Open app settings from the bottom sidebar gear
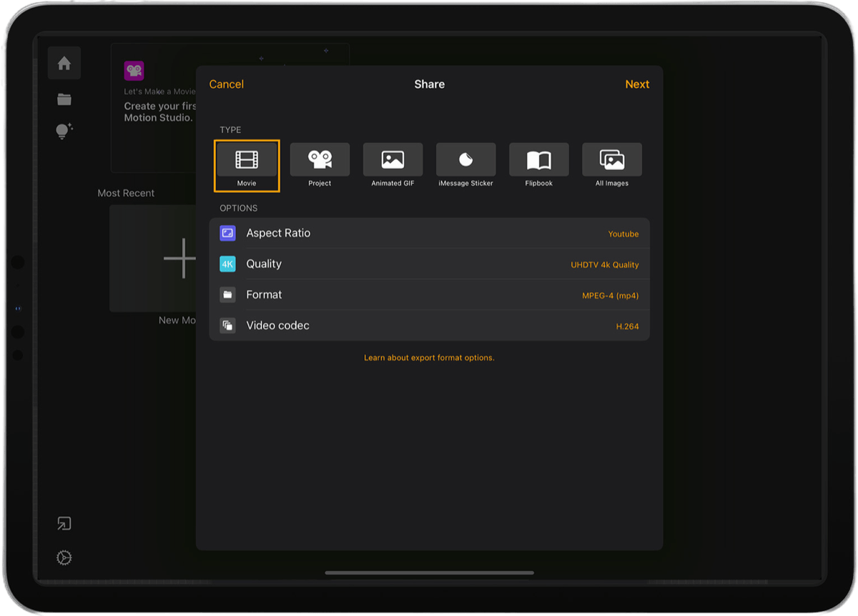Screen dimensions: 858x616 coord(64,557)
